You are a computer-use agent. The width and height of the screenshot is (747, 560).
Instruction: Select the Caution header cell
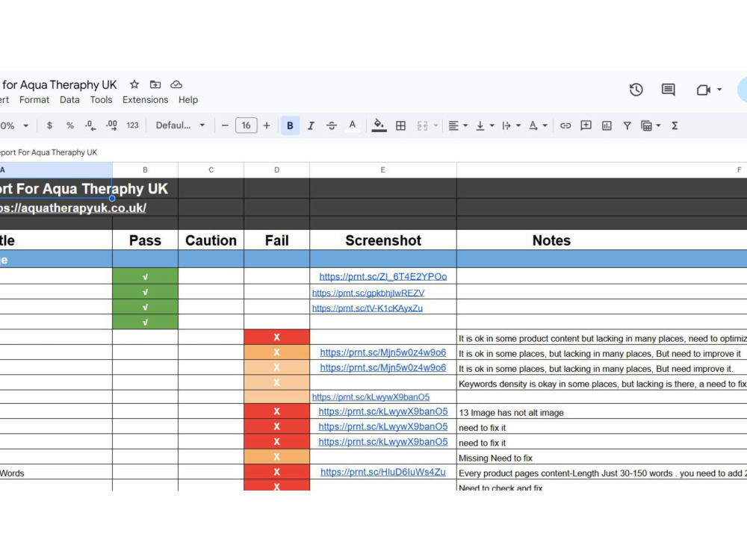pos(211,240)
